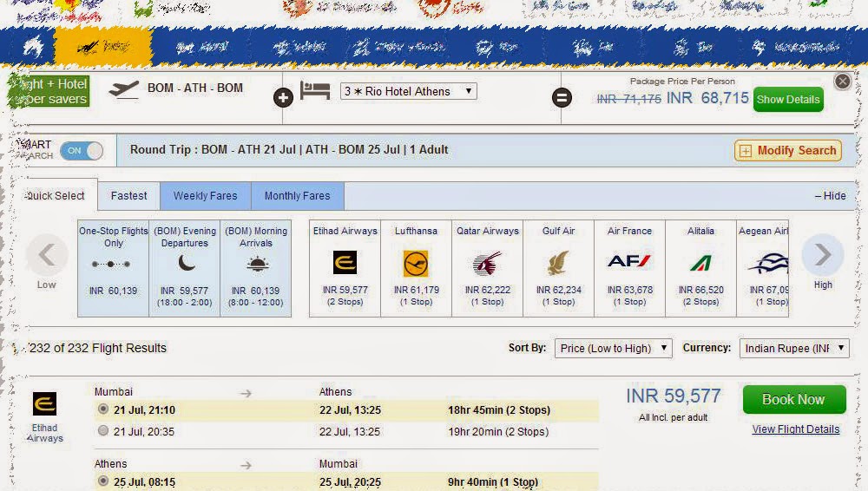Screen dimensions: 868x491
Task: Click Qatar Airways' INR 62,222 fare
Action: 487,290
